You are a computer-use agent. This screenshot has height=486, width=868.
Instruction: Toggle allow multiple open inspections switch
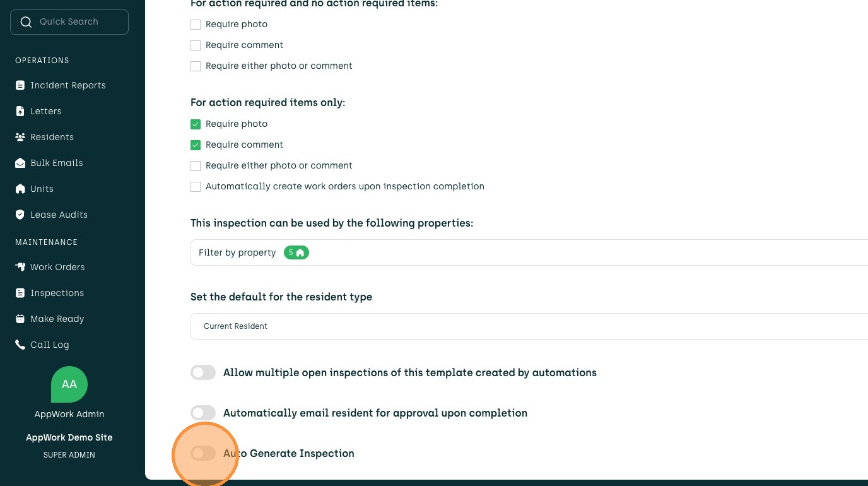[x=203, y=372]
